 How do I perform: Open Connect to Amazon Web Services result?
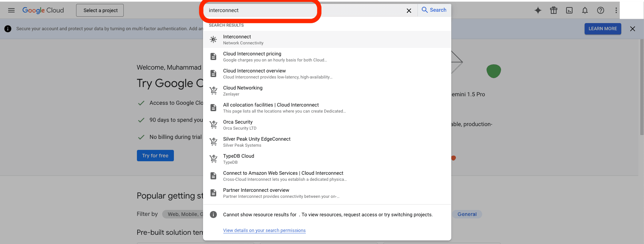(x=327, y=176)
